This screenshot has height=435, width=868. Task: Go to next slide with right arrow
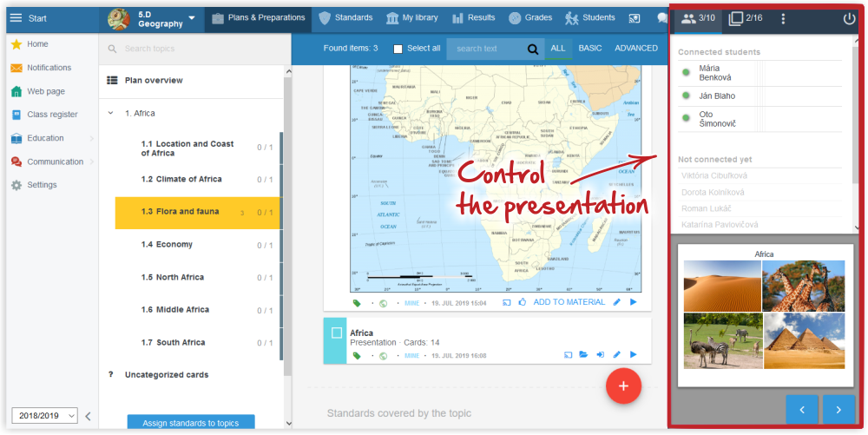838,410
